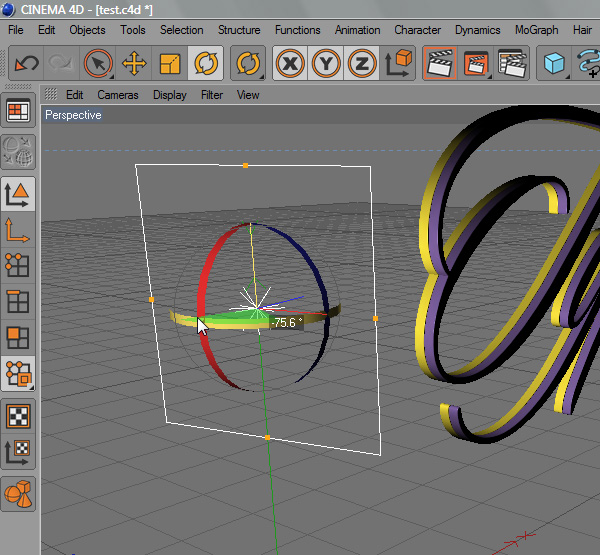Open the Structure menu
Viewport: 600px width, 555px height.
coord(239,30)
